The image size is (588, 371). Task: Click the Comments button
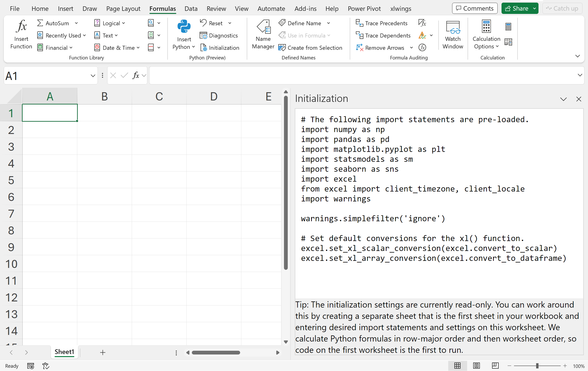(x=474, y=8)
